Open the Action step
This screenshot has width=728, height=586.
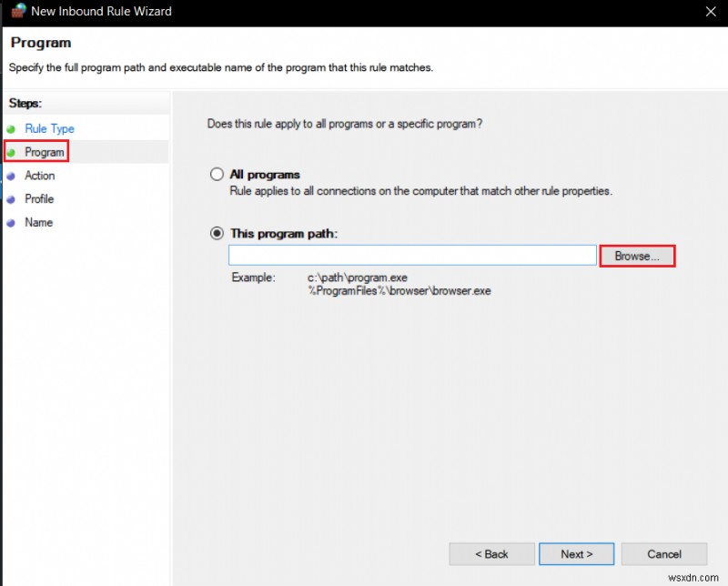coord(41,176)
